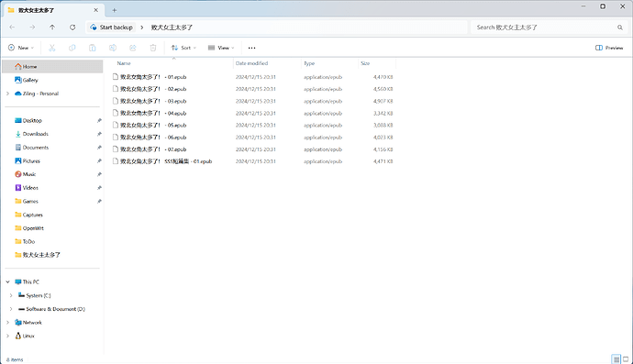Screen dimensions: 633x364
Task: Click the Cut scissors icon
Action: tap(52, 48)
